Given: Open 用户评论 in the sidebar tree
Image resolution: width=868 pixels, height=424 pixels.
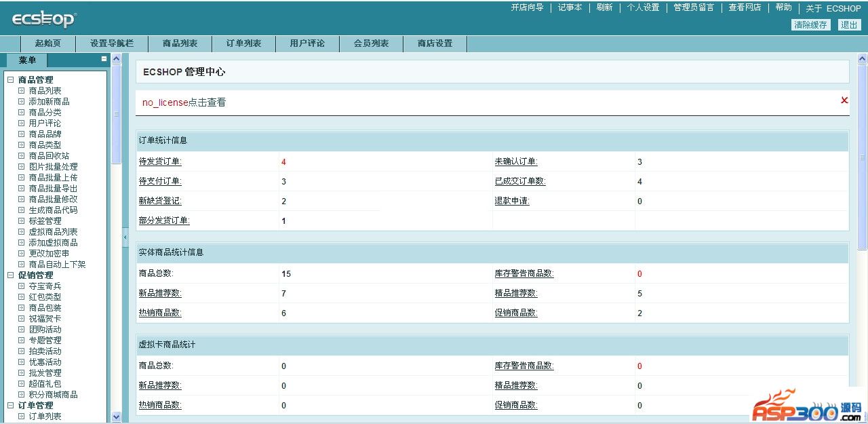Looking at the screenshot, I should 45,123.
